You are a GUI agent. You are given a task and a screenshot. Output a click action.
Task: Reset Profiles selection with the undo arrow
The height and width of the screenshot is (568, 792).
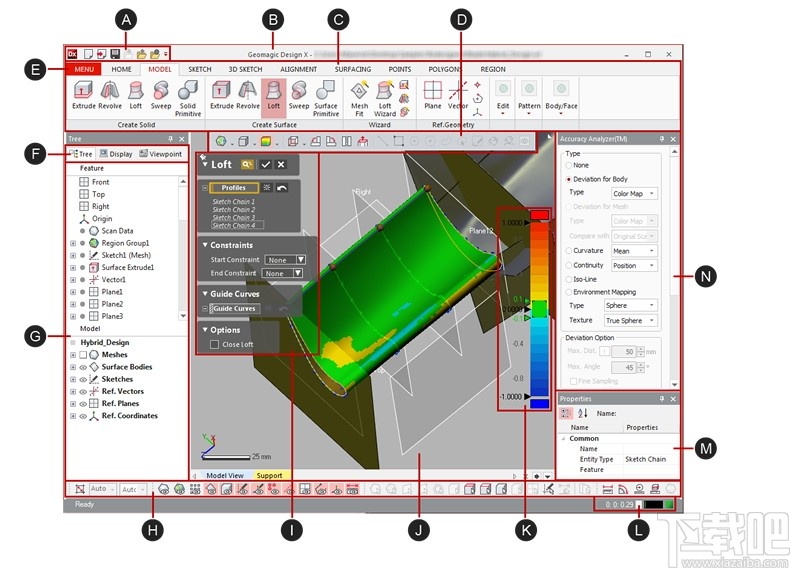pyautogui.click(x=282, y=188)
